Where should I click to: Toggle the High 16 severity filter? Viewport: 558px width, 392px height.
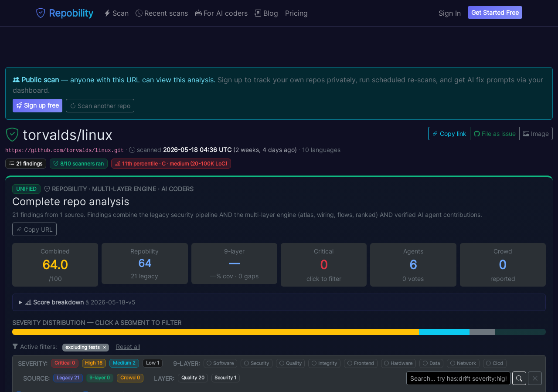click(x=94, y=363)
